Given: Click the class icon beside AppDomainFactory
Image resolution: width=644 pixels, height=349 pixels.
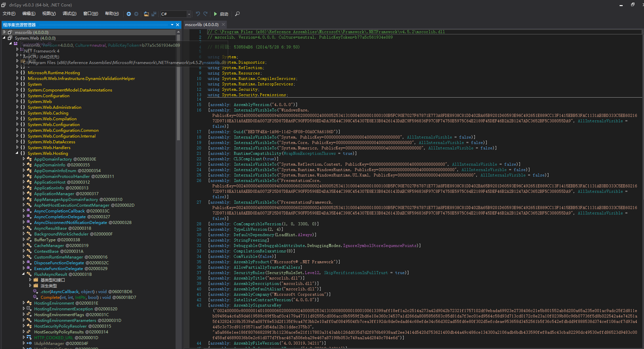Looking at the screenshot, I should 29,159.
